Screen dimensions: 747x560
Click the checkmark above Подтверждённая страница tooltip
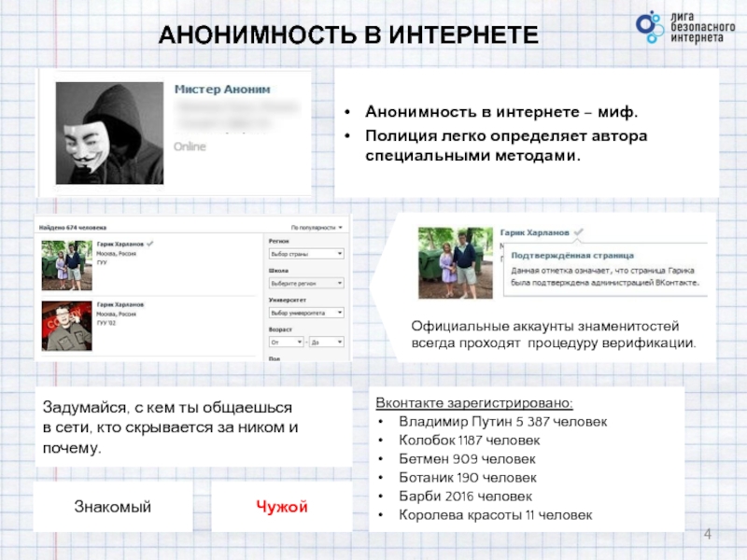click(x=578, y=231)
